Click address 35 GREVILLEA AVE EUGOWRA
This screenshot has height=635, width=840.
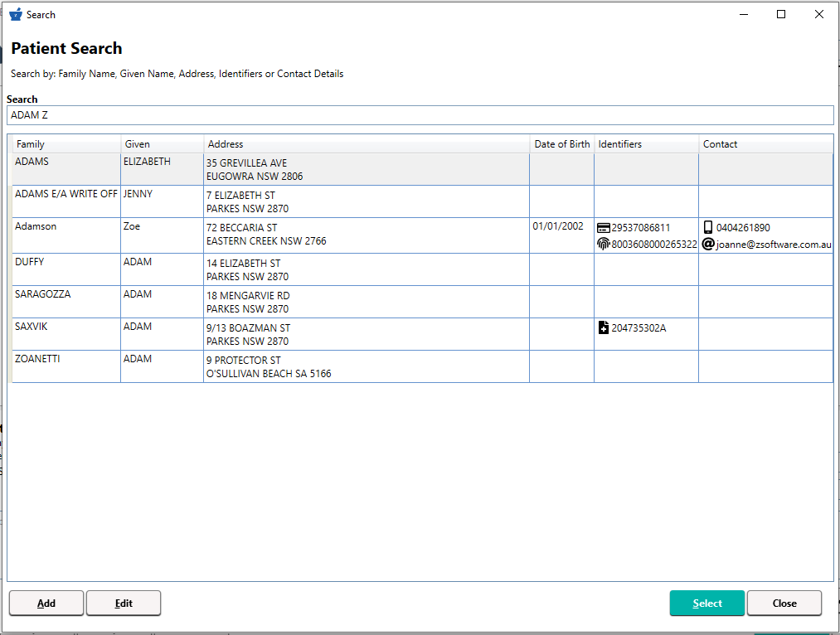(255, 170)
